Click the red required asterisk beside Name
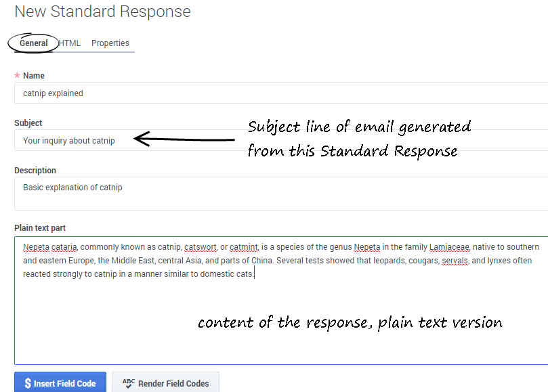548x392 pixels. pos(17,76)
